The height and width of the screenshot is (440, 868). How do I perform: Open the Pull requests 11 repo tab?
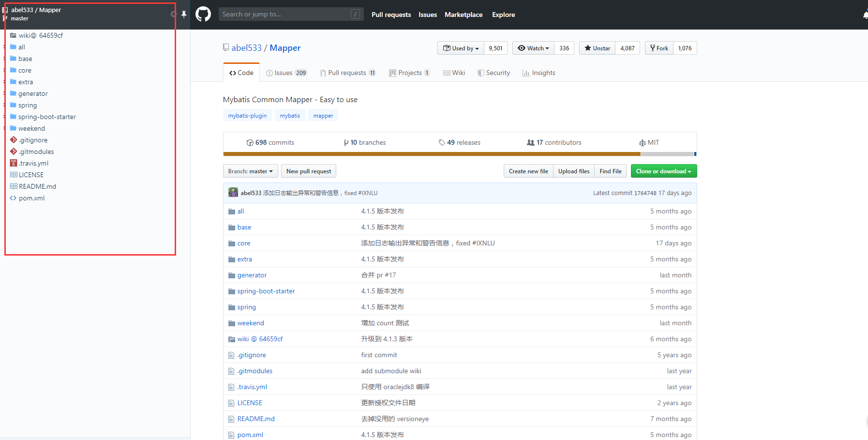(x=348, y=73)
